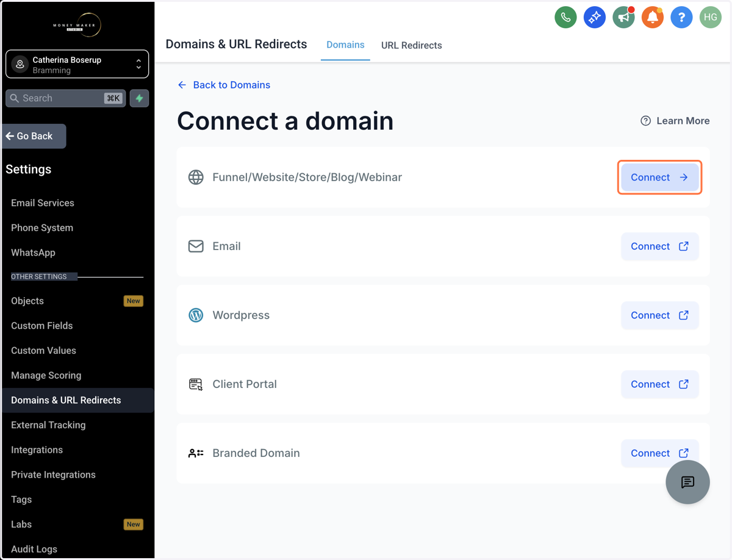Viewport: 732px width, 560px height.
Task: Open the chat widget bubble
Action: point(687,482)
